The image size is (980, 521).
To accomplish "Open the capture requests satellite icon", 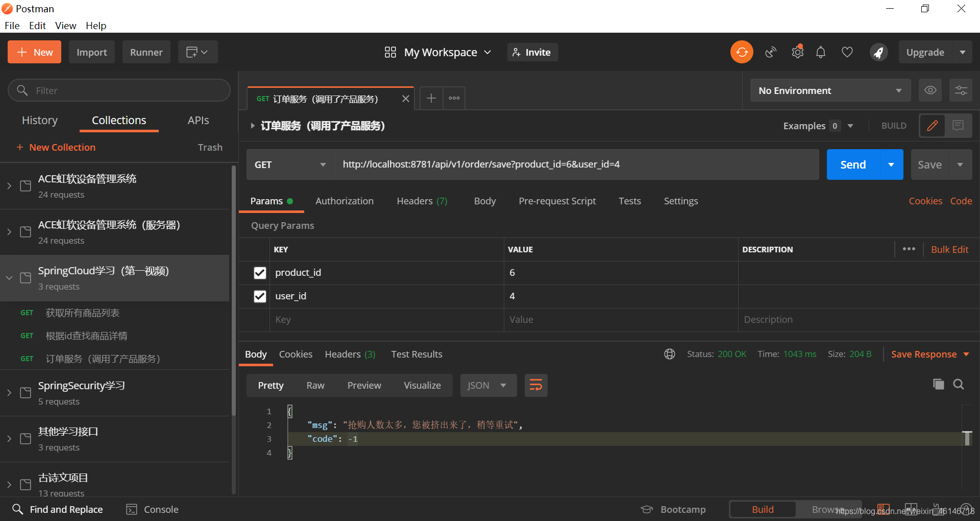I will click(771, 52).
